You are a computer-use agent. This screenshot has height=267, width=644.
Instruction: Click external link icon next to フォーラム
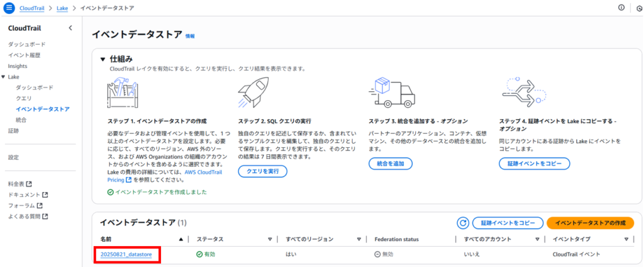[40, 205]
